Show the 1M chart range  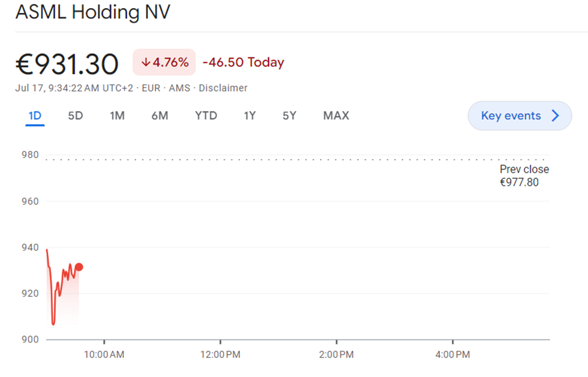click(117, 116)
